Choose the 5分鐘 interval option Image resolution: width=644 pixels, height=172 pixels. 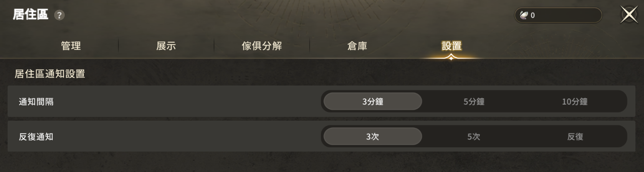tap(474, 101)
